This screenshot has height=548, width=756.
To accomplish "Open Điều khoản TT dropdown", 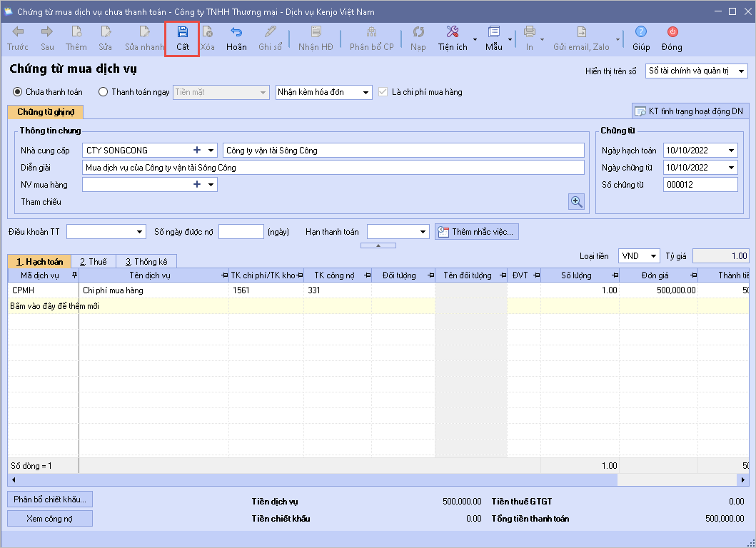I will (139, 232).
